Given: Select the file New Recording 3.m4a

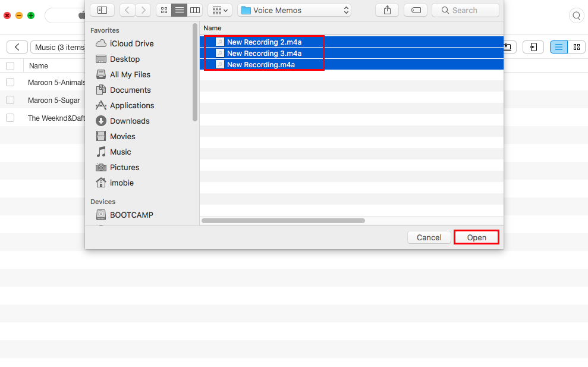Looking at the screenshot, I should [351, 53].
